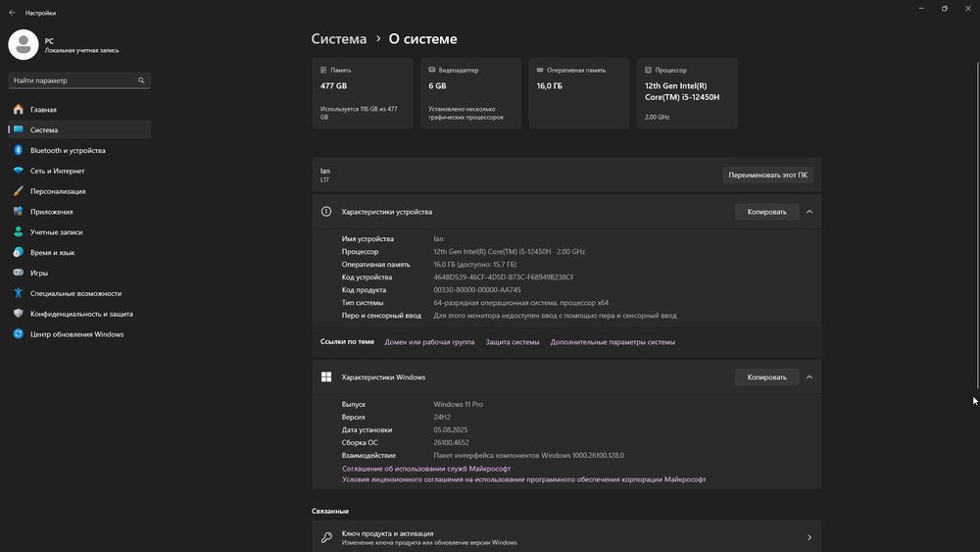Open Центр обновления Windows label

tap(76, 334)
